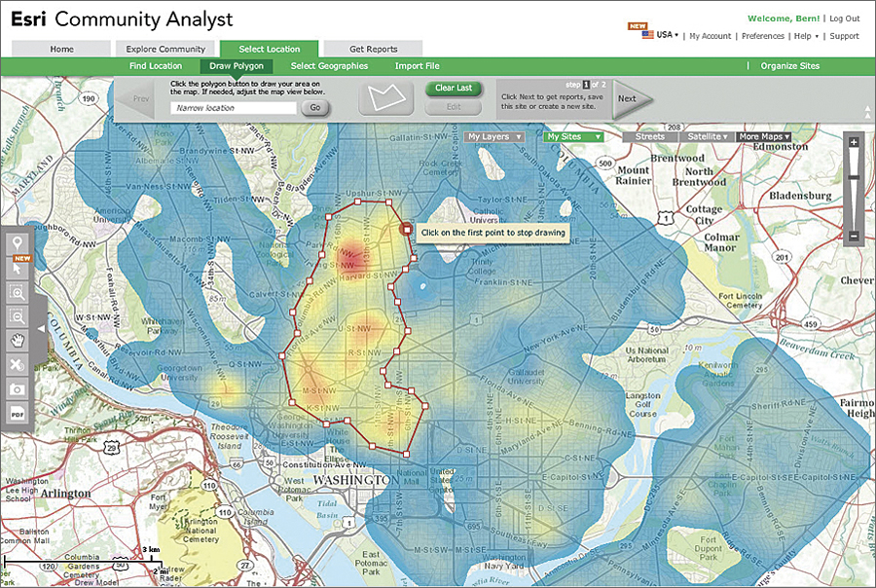Expand the My Sites dropdown
Image resolution: width=876 pixels, height=588 pixels.
pos(573,136)
